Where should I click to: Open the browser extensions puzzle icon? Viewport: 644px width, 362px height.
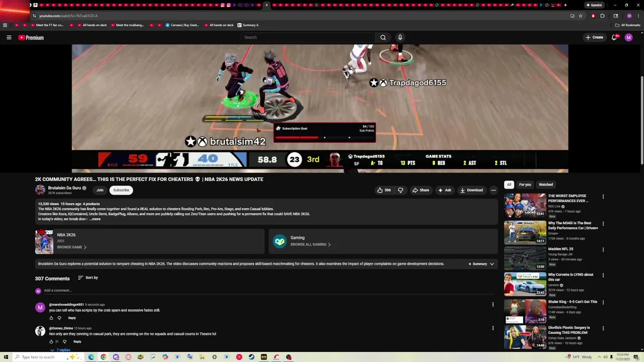[x=602, y=16]
